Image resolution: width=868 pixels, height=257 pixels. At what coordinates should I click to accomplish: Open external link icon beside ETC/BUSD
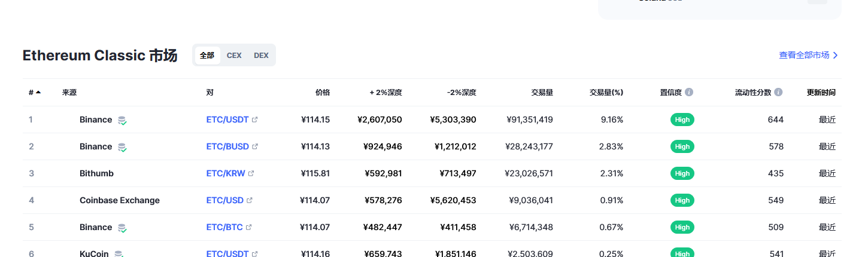(255, 146)
